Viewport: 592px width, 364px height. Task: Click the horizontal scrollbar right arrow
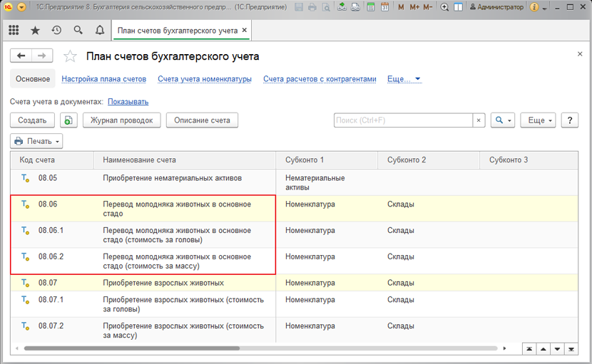(504, 348)
